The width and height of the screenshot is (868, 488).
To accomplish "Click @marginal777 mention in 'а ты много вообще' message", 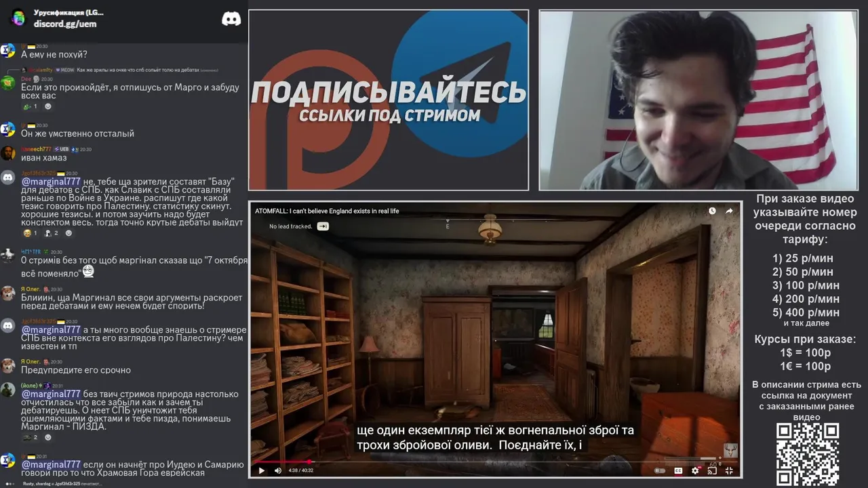I will (x=51, y=330).
